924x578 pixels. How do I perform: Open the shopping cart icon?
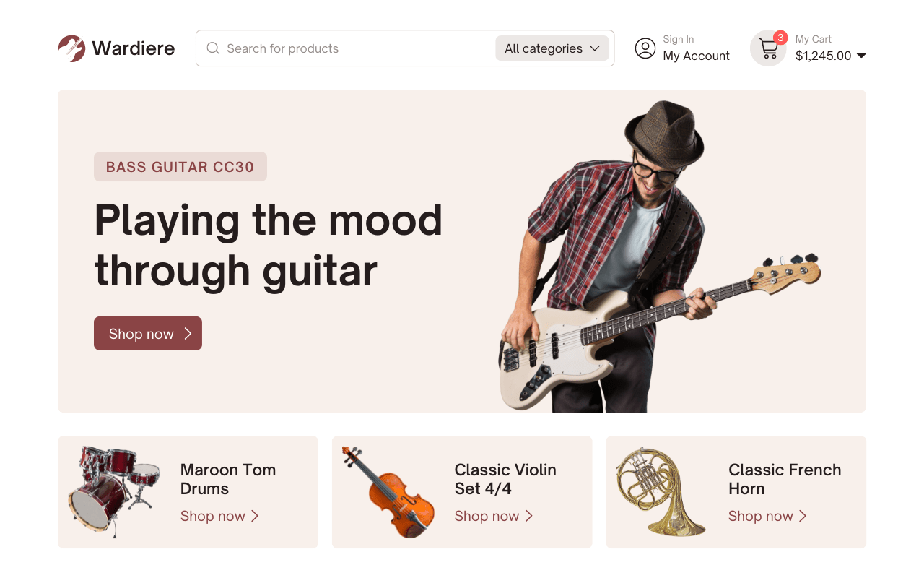coord(767,50)
